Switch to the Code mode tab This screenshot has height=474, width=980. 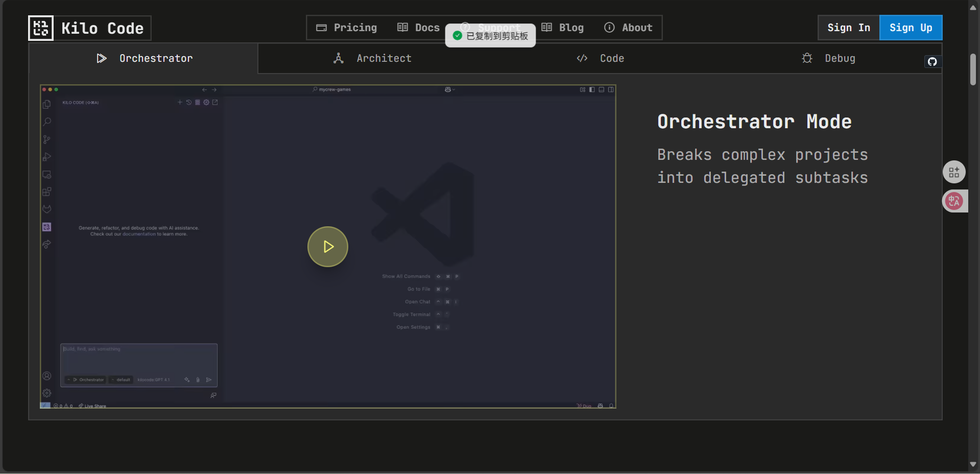[x=600, y=58]
